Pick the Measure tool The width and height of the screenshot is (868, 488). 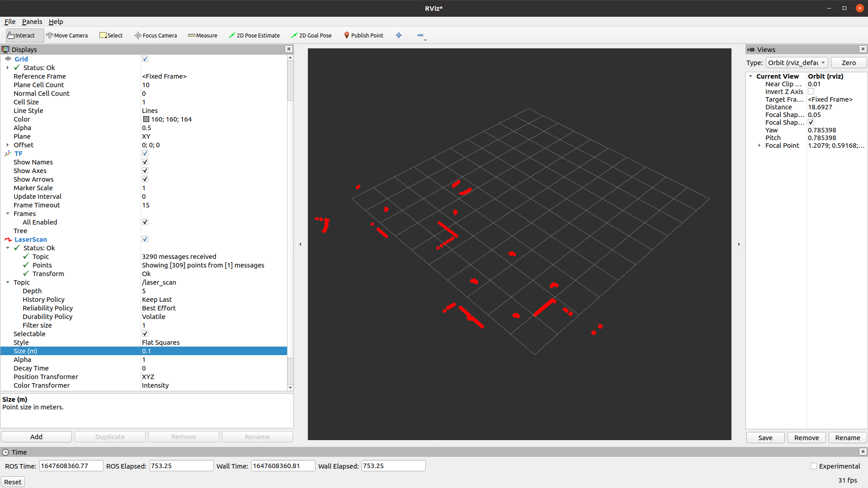pos(203,35)
